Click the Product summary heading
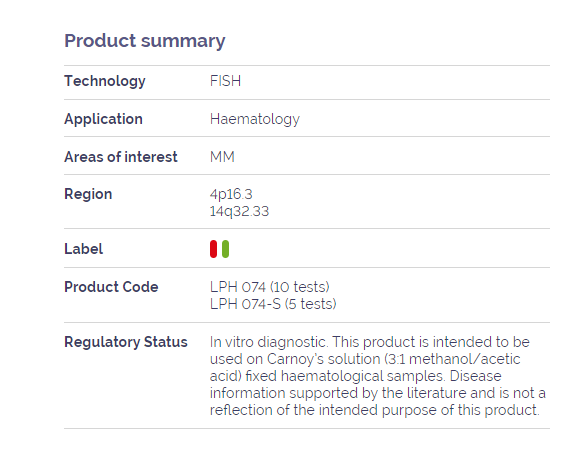This screenshot has height=453, width=564. tap(145, 41)
